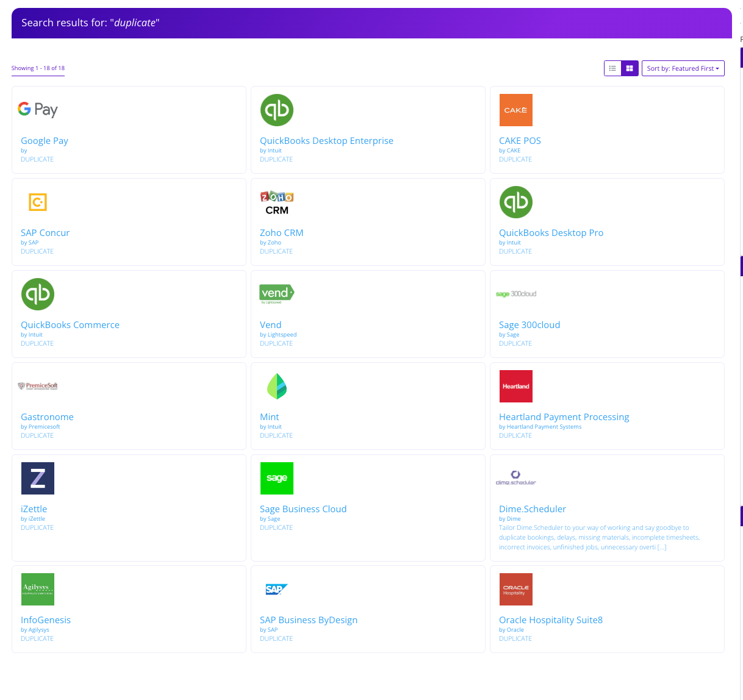This screenshot has width=743, height=700.
Task: Click the QuickBooks Desktop Pro logo
Action: pos(516,202)
